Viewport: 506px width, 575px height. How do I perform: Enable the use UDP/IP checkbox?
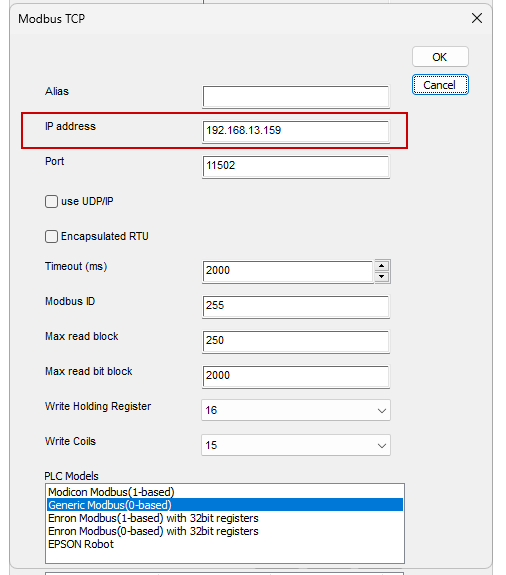click(51, 201)
